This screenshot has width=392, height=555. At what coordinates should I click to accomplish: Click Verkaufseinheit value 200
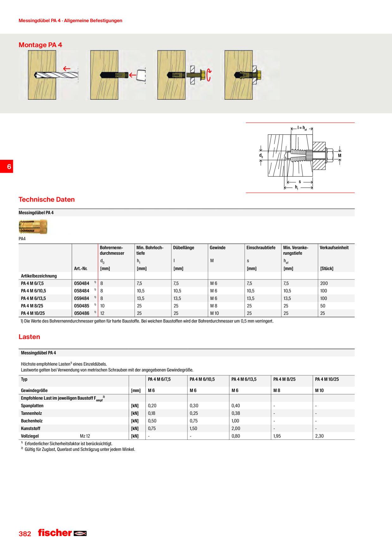tap(324, 284)
